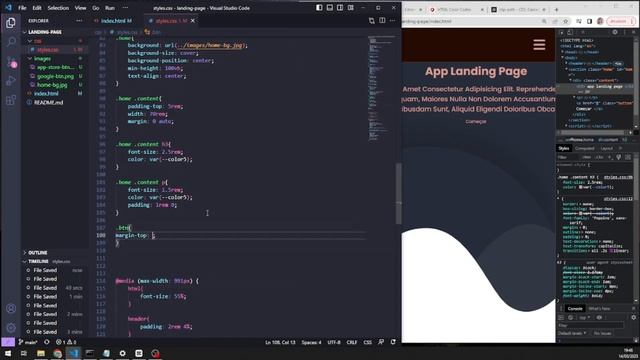Open home-bg.jpg in the Explorer

tap(55, 85)
